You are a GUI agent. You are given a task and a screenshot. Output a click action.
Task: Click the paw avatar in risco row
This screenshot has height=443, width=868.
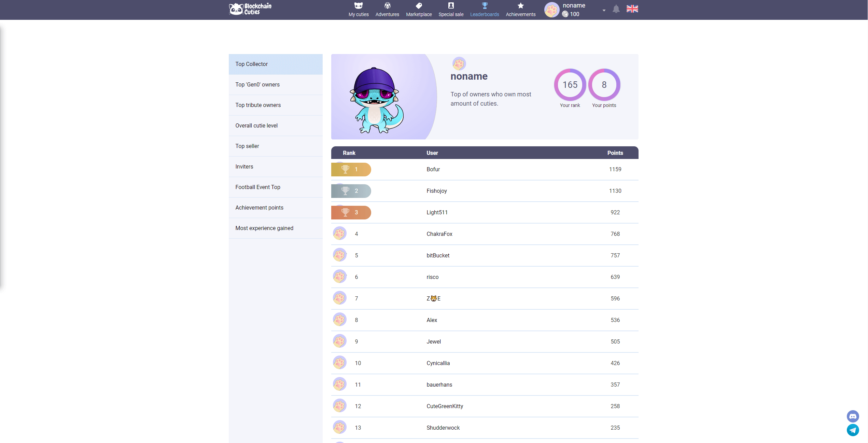339,277
